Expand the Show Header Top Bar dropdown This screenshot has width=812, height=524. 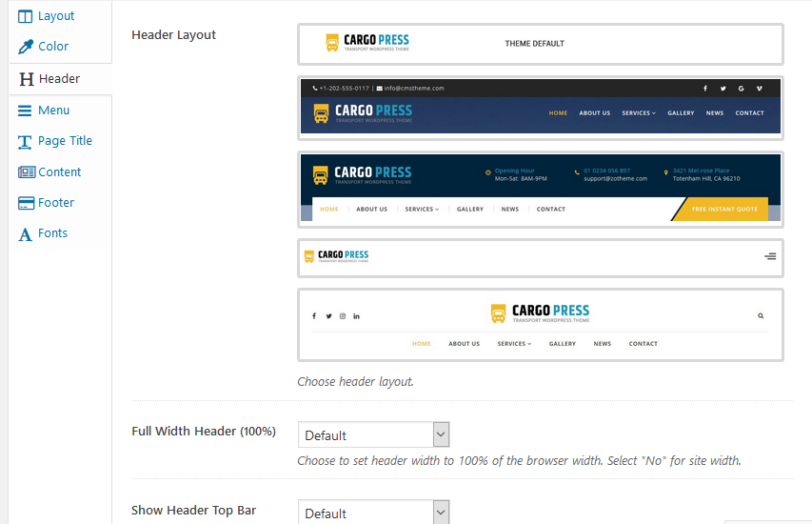(373, 513)
